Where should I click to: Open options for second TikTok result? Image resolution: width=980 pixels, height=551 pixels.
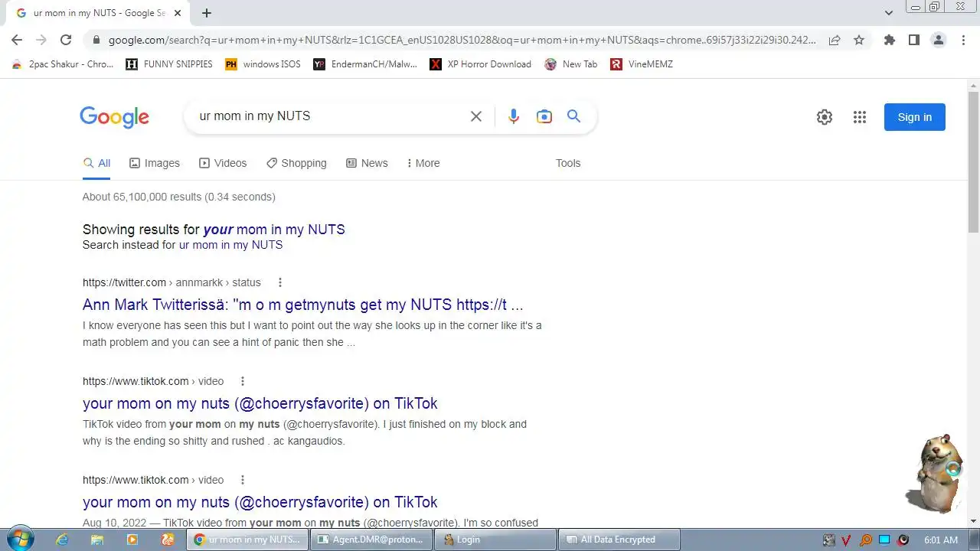[243, 480]
